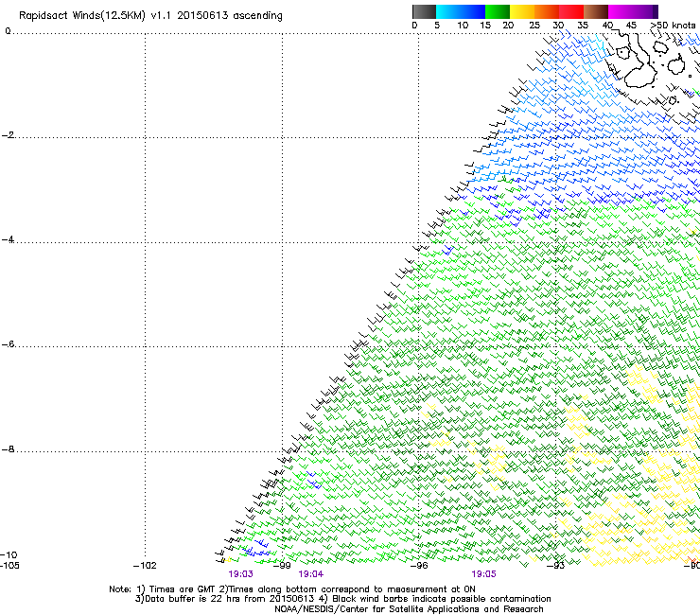Select the cyan-blue 5-15 knots legend segment
This screenshot has width=700, height=615.
(461, 11)
